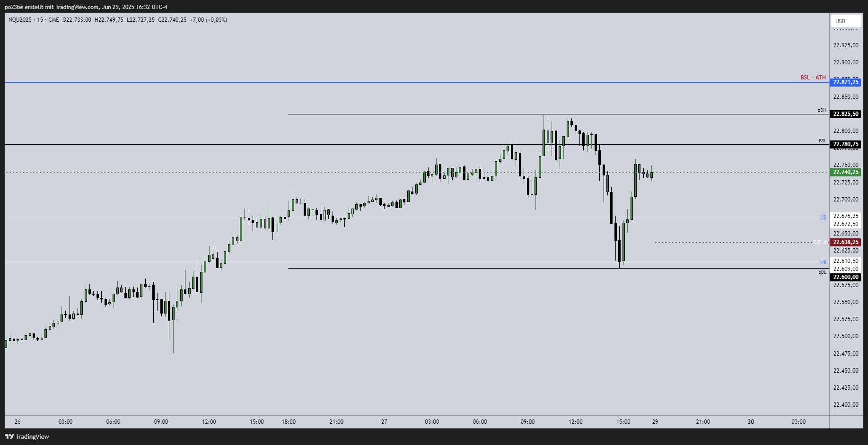Image resolution: width=868 pixels, height=445 pixels.
Task: Click date 30 on the time scale
Action: coord(751,421)
